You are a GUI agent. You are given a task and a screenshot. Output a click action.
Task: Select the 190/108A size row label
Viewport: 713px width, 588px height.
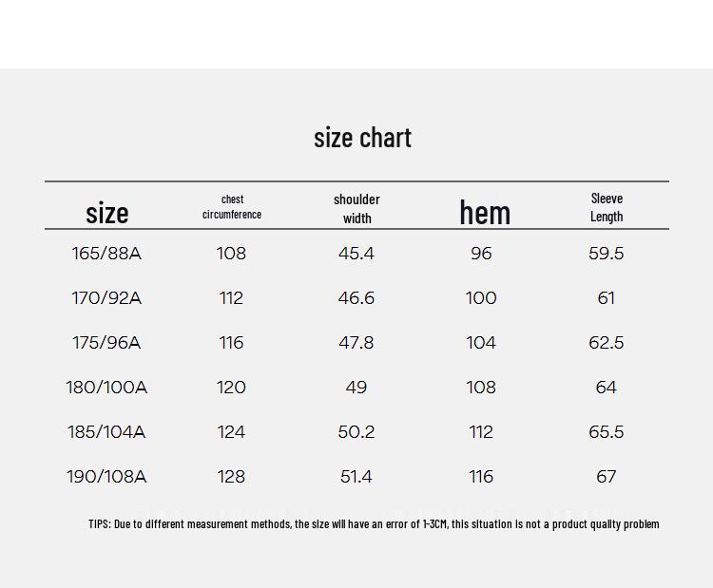[x=106, y=477]
